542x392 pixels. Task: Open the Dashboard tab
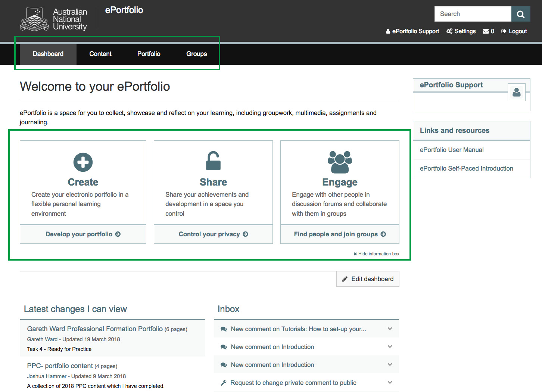click(48, 54)
